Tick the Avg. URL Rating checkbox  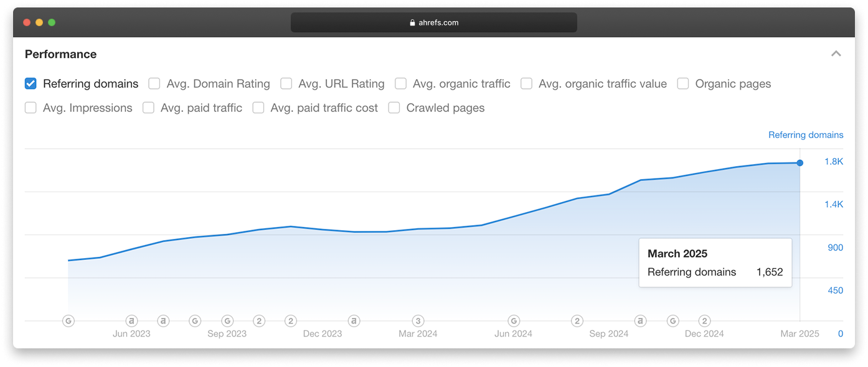(x=286, y=83)
